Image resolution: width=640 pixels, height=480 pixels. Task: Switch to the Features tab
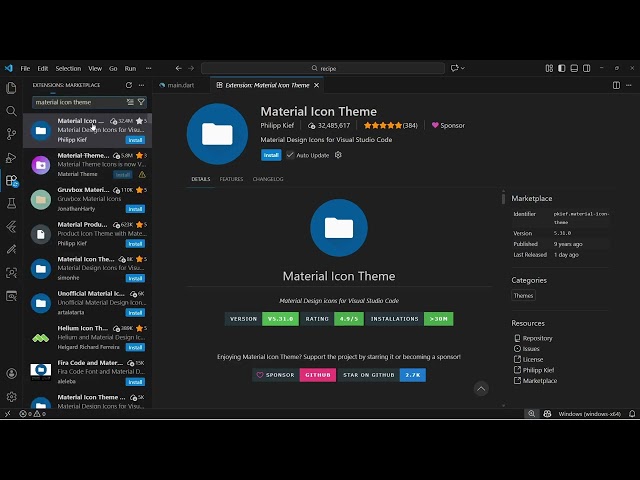(x=231, y=179)
